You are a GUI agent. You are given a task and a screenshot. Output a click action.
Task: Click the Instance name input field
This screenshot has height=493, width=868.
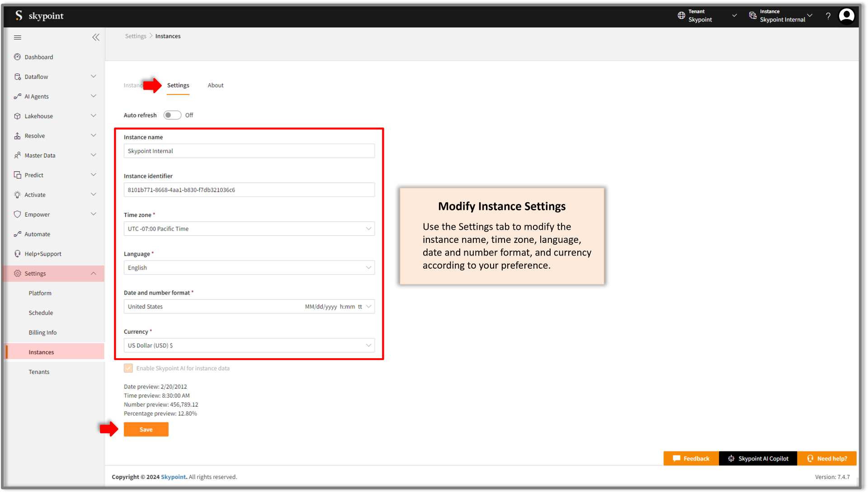(x=249, y=151)
